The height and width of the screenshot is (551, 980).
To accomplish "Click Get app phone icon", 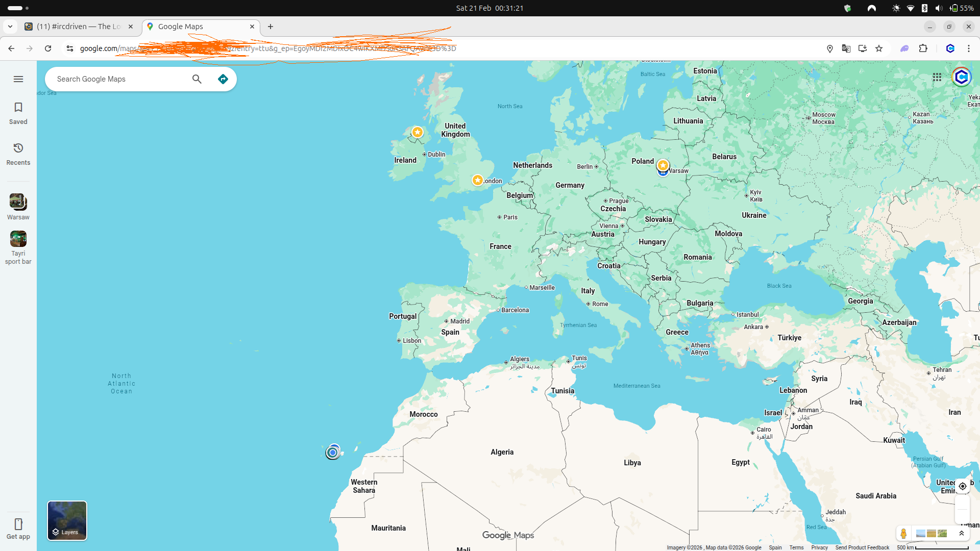I will (18, 528).
